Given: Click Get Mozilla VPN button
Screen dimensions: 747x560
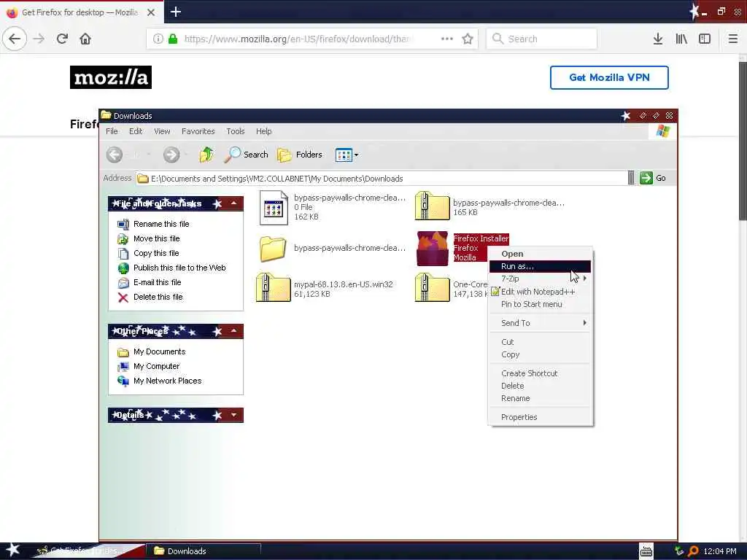Looking at the screenshot, I should pyautogui.click(x=609, y=77).
